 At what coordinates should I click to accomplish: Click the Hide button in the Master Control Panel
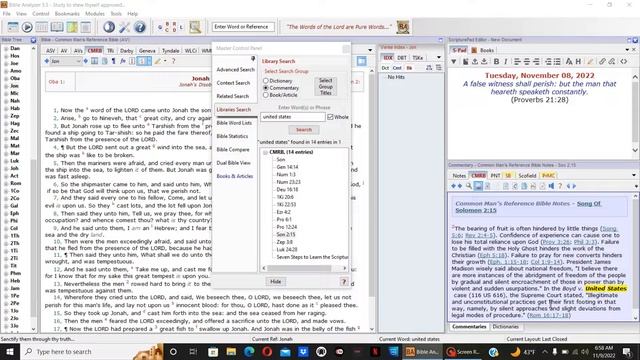tap(276, 282)
